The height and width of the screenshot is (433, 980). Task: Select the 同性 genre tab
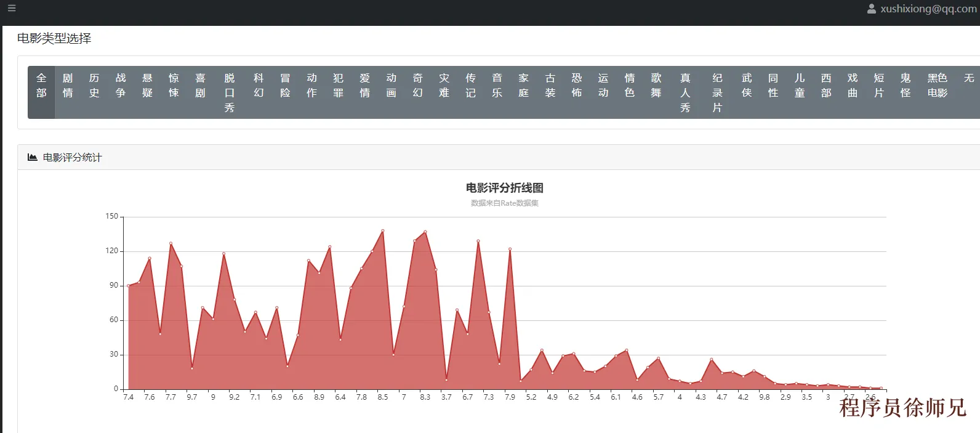point(773,92)
